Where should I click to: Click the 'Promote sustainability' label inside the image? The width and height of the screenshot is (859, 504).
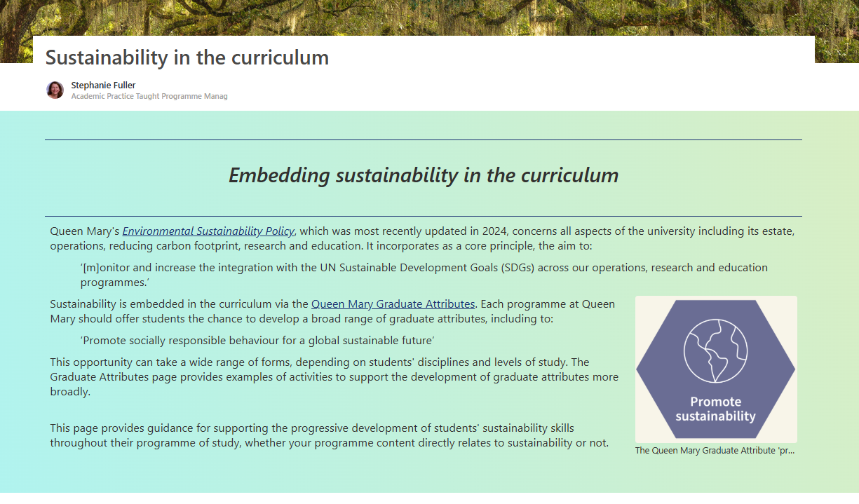click(x=715, y=409)
